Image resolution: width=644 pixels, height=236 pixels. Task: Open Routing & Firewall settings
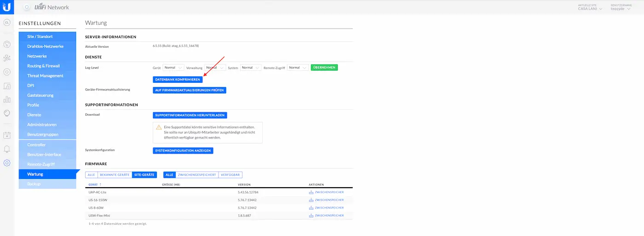click(x=44, y=66)
